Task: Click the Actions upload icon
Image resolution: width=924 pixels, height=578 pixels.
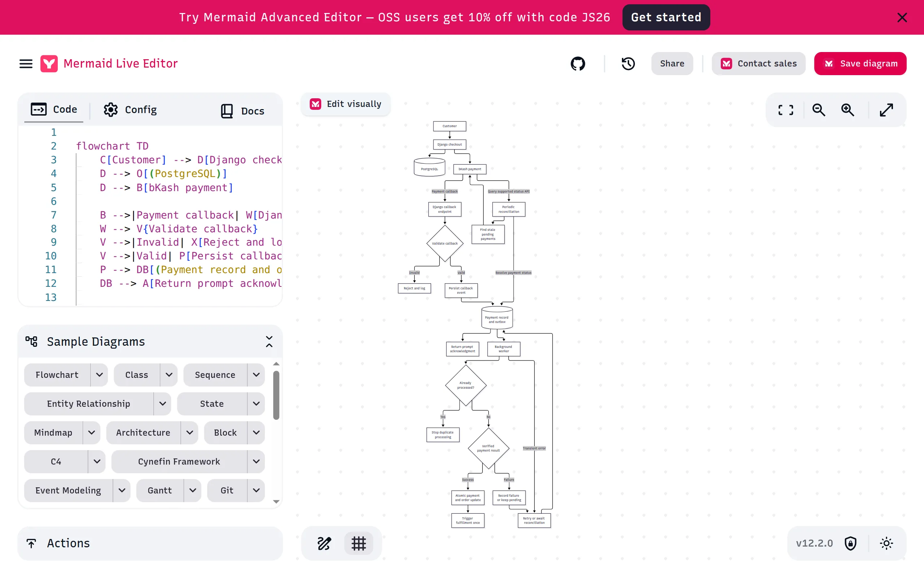Action: (x=31, y=543)
